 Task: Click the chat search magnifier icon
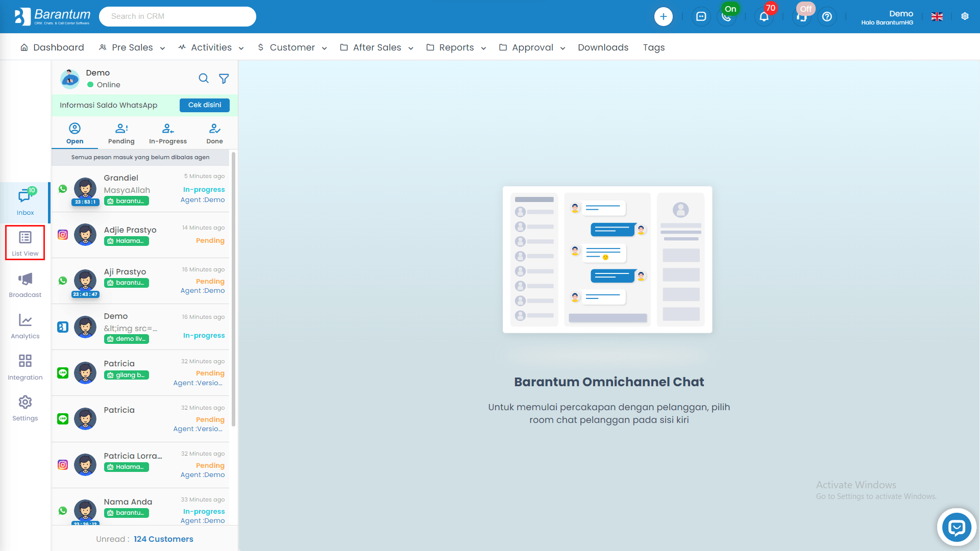(x=204, y=79)
